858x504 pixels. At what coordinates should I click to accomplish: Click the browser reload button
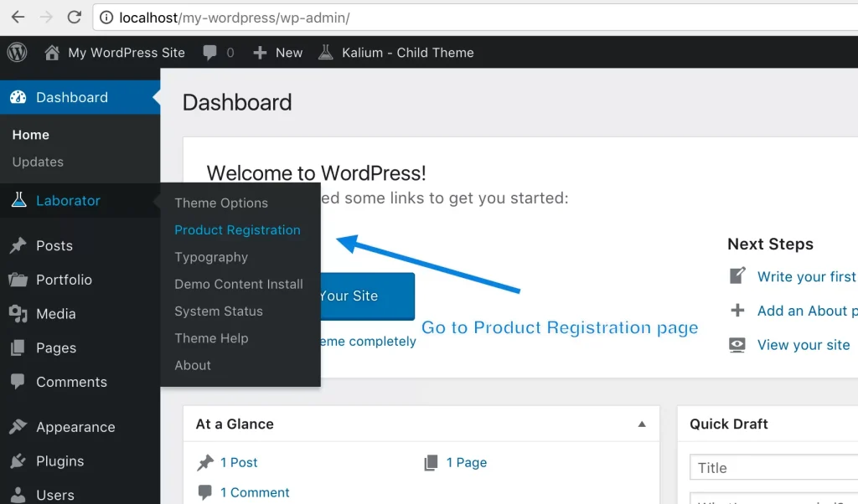coord(75,17)
